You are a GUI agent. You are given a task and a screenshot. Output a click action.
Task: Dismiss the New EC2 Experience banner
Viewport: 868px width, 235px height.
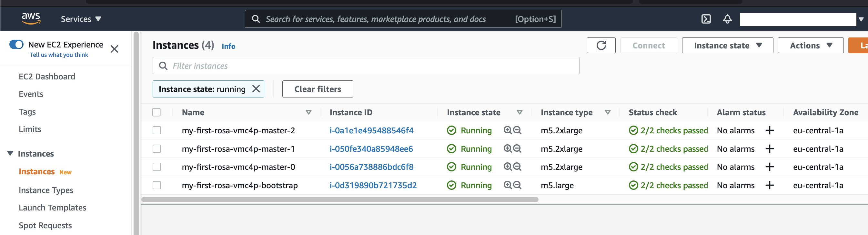coord(114,49)
